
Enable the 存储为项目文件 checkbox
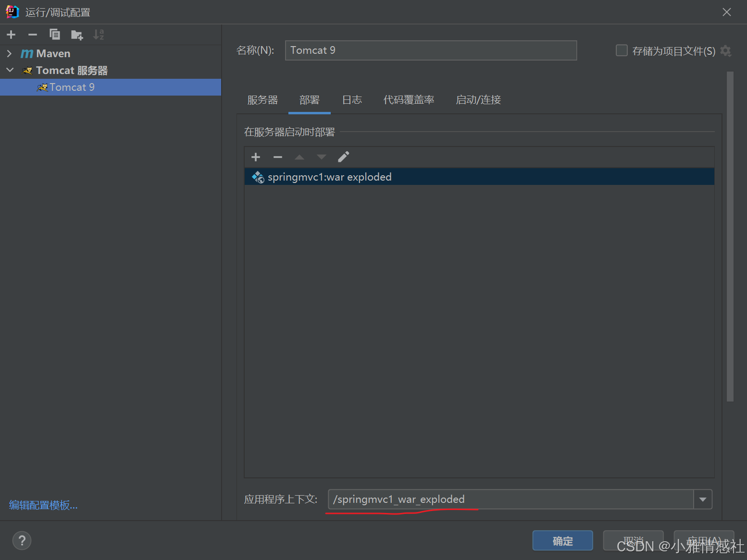coord(622,50)
